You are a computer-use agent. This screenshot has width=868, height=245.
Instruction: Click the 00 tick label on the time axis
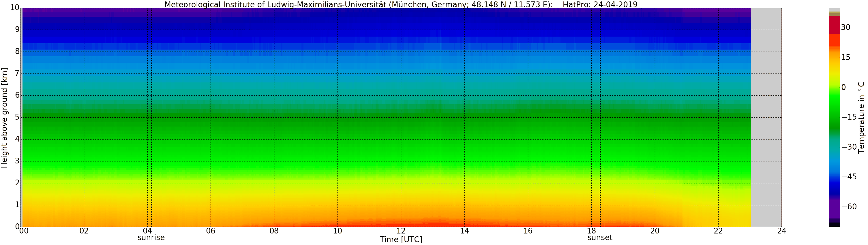click(x=24, y=231)
